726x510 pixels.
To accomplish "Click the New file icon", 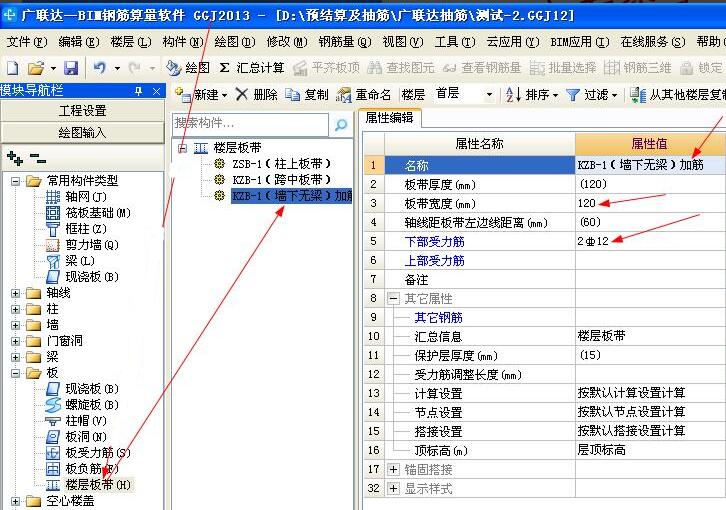I will 13,68.
